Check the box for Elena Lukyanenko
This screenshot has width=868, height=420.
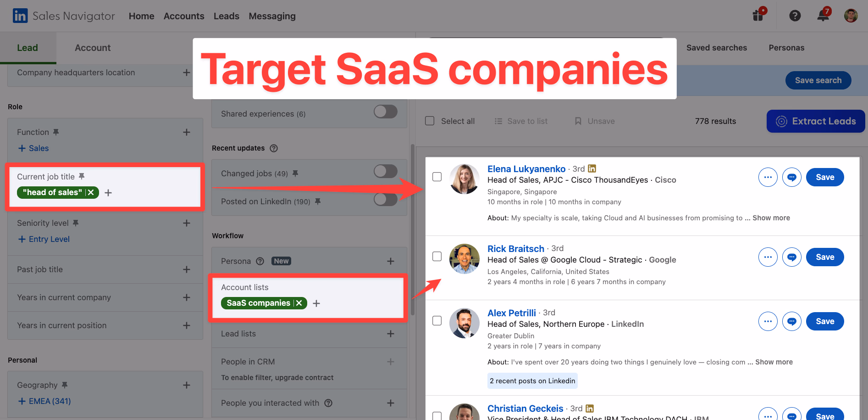tap(437, 177)
